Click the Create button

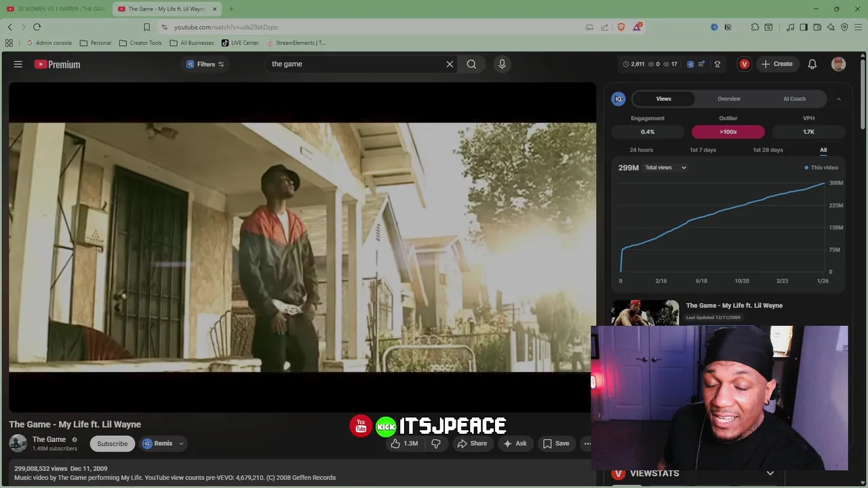777,64
